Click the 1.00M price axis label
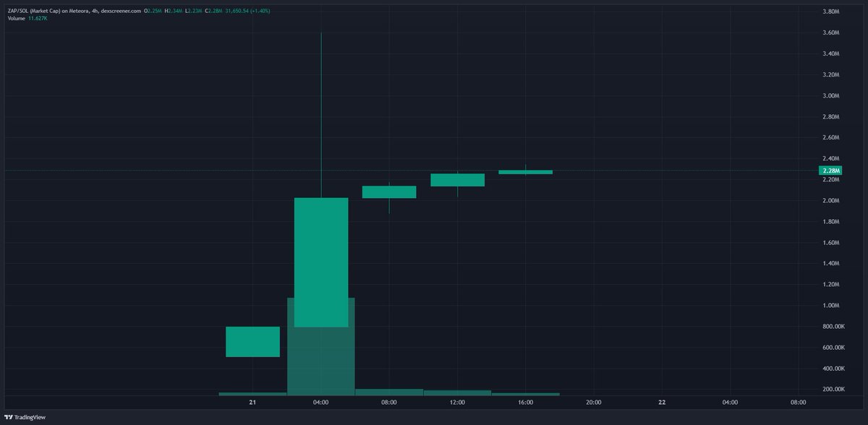The image size is (868, 425). pos(830,306)
